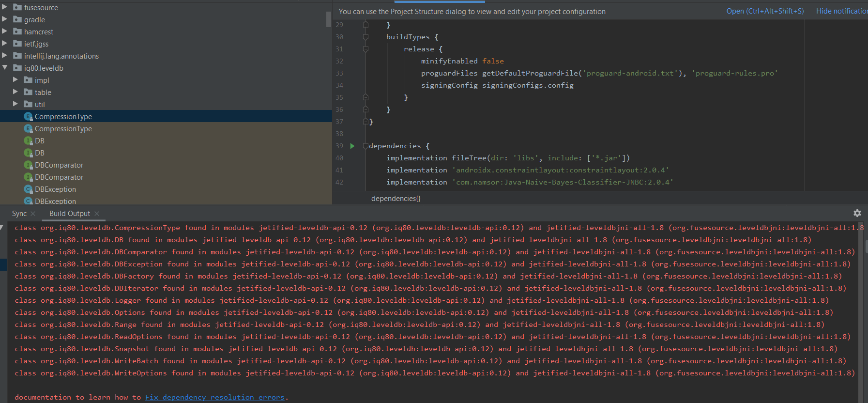Switch to the Sync tab

click(x=19, y=214)
